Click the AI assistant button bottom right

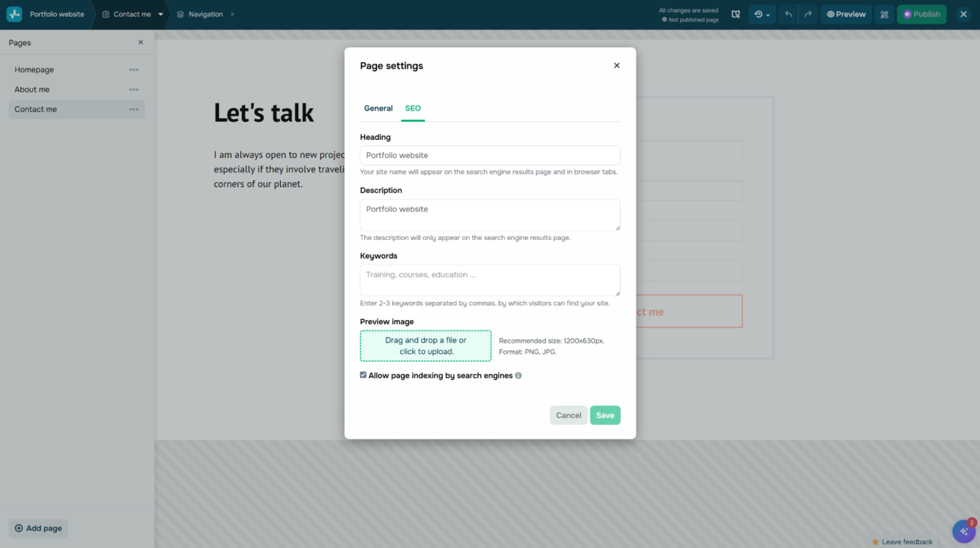pos(964,531)
